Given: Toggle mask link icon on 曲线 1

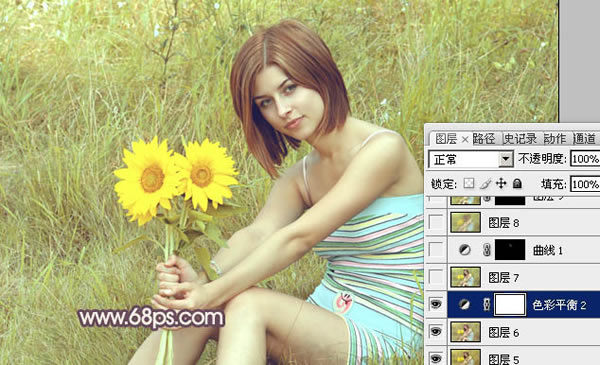Looking at the screenshot, I should (487, 250).
